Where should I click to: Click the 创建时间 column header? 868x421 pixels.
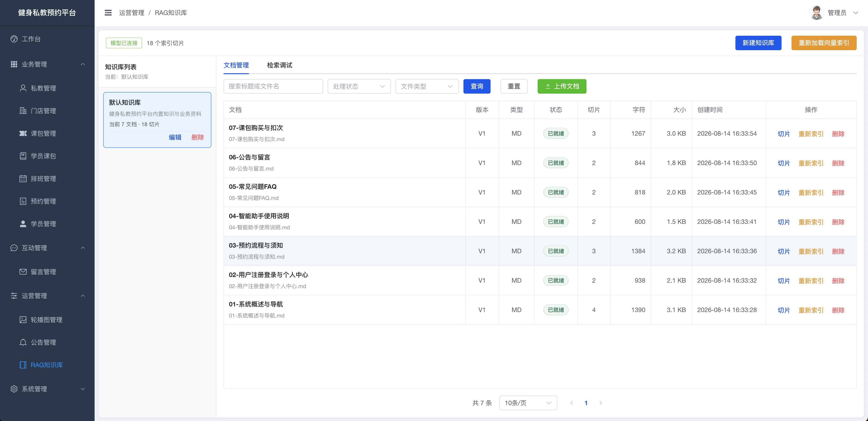[x=710, y=110]
